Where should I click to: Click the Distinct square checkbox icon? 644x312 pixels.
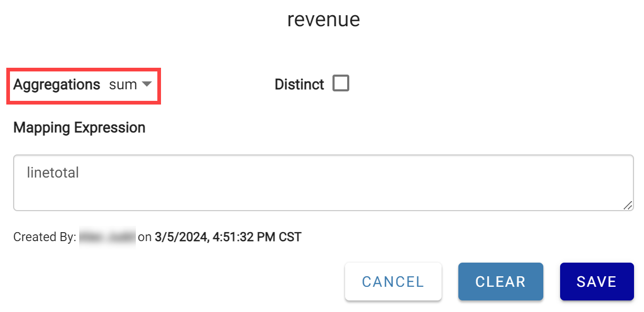[x=341, y=83]
